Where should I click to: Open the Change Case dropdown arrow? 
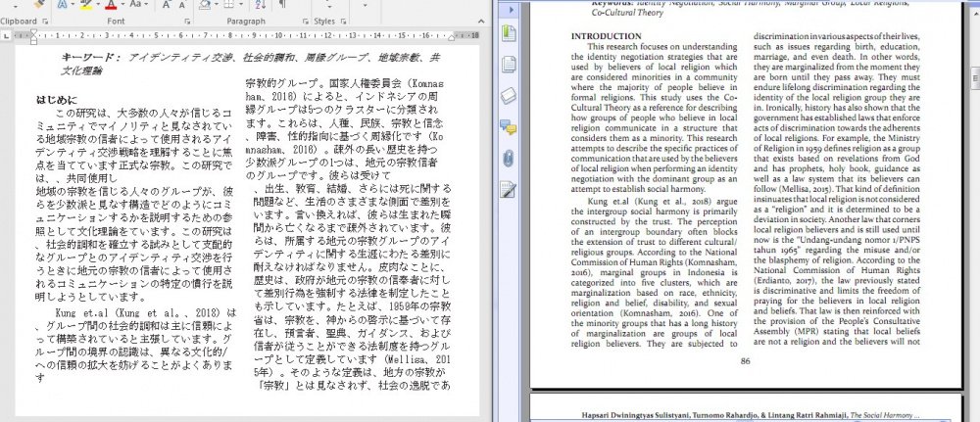(146, 4)
